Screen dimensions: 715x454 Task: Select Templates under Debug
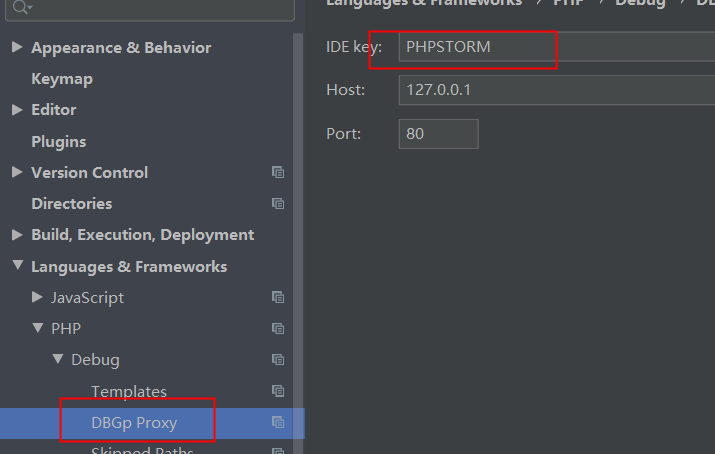(129, 391)
